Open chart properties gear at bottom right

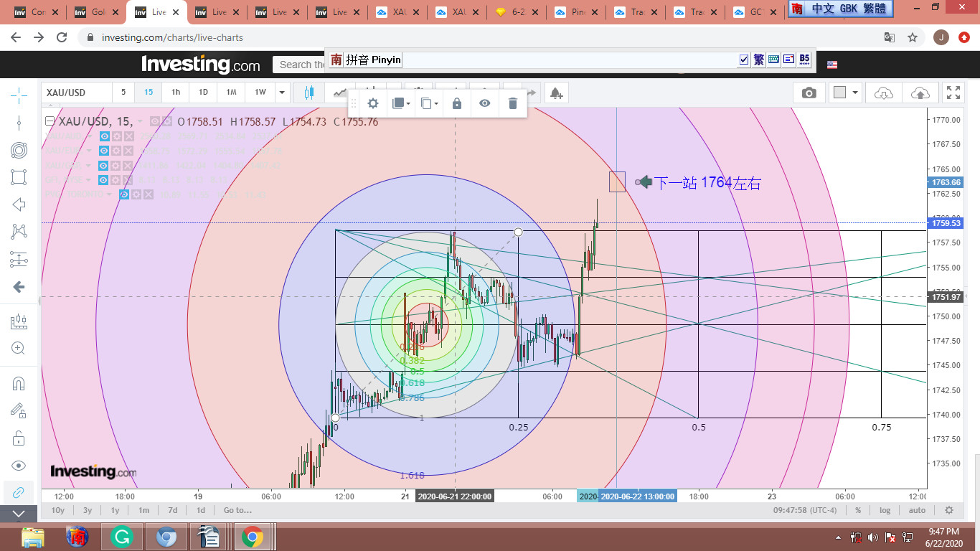pyautogui.click(x=949, y=510)
